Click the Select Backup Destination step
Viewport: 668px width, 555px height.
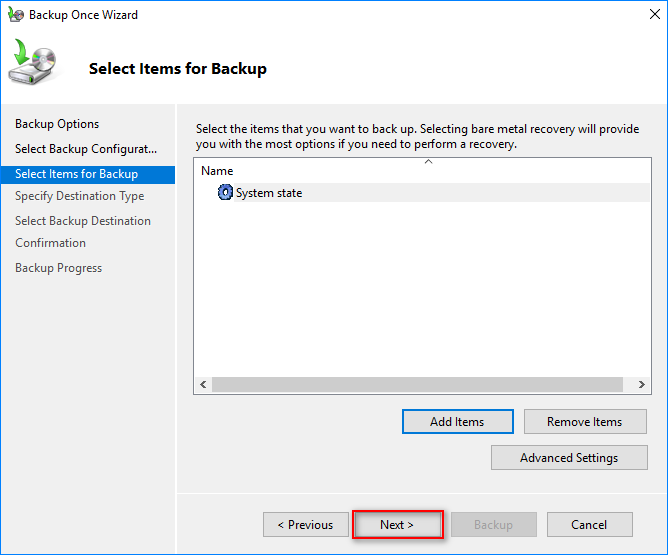[83, 221]
